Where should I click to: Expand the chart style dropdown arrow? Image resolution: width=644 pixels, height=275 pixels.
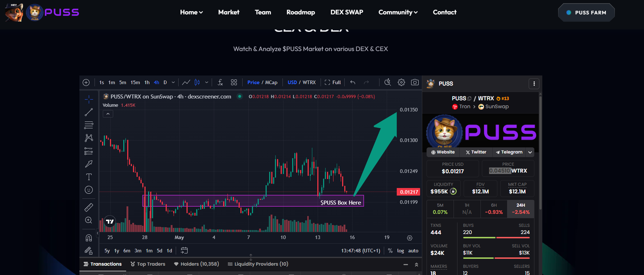pyautogui.click(x=207, y=82)
